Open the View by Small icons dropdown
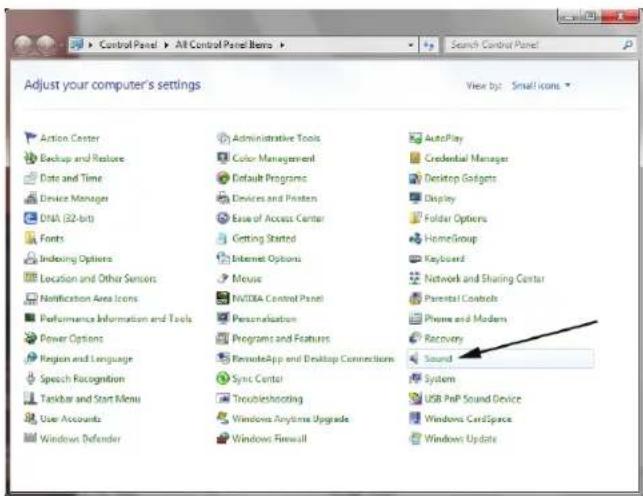 coord(541,86)
